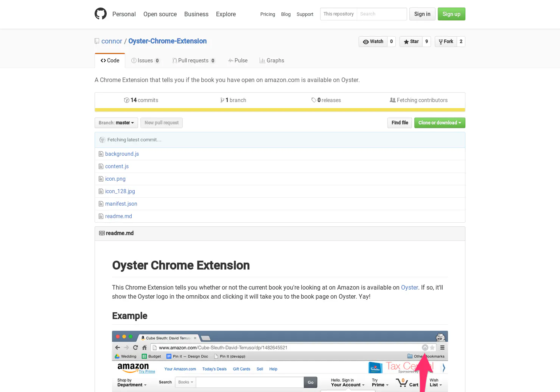The width and height of the screenshot is (560, 392).
Task: Open the watchers count showing 0
Action: pos(392,42)
